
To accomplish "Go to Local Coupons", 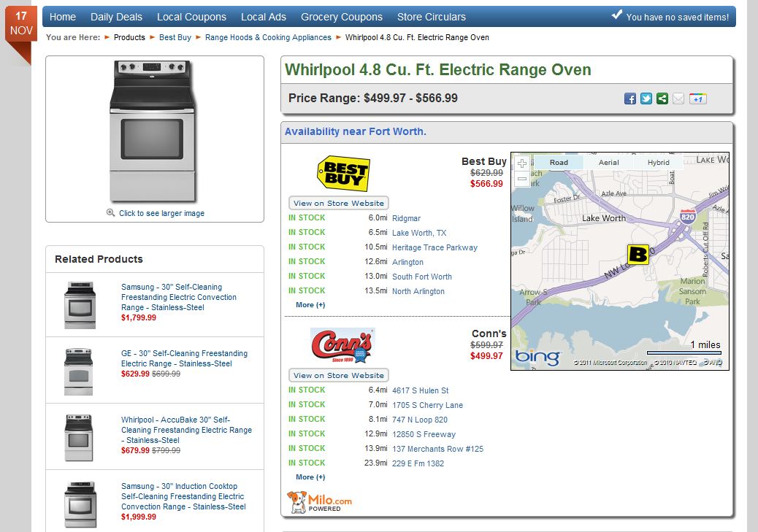I will [191, 17].
